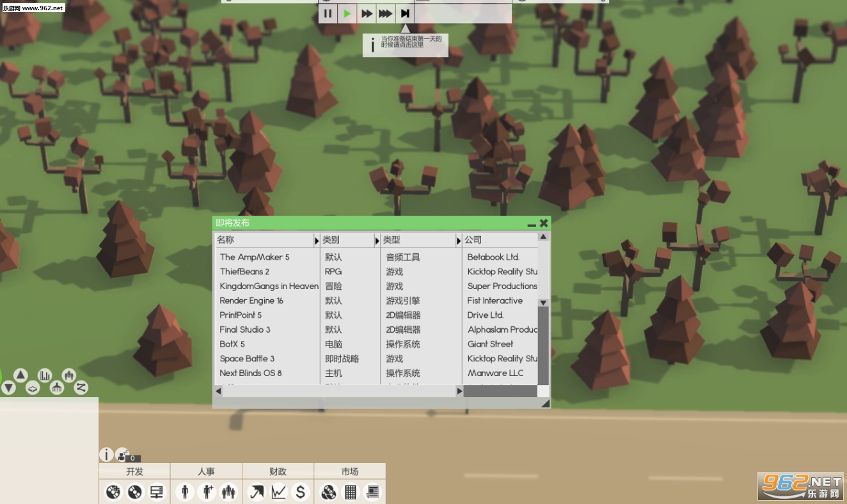Set game speed to double fast-forward
Viewport: 847px width, 504px height.
click(x=367, y=13)
